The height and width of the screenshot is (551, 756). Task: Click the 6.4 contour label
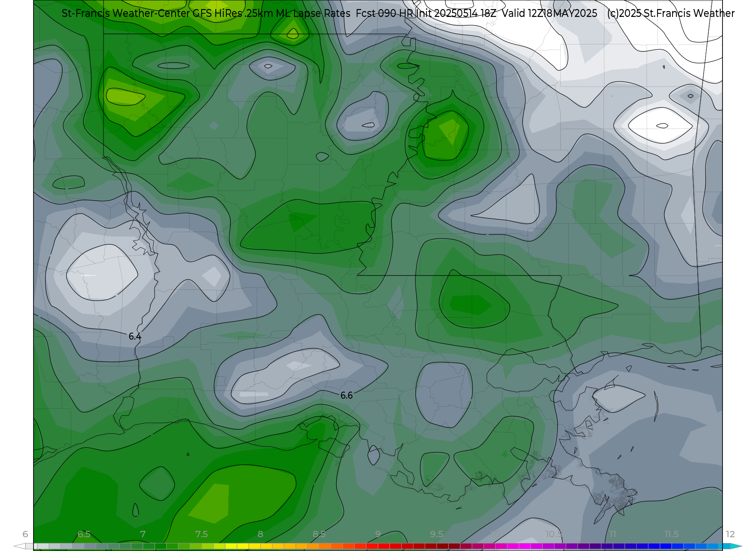[135, 337]
